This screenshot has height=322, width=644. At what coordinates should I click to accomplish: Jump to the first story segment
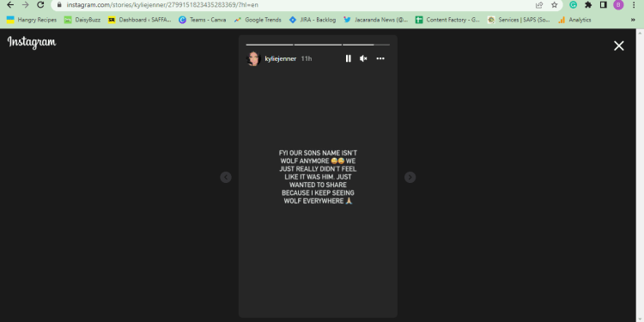tap(270, 45)
